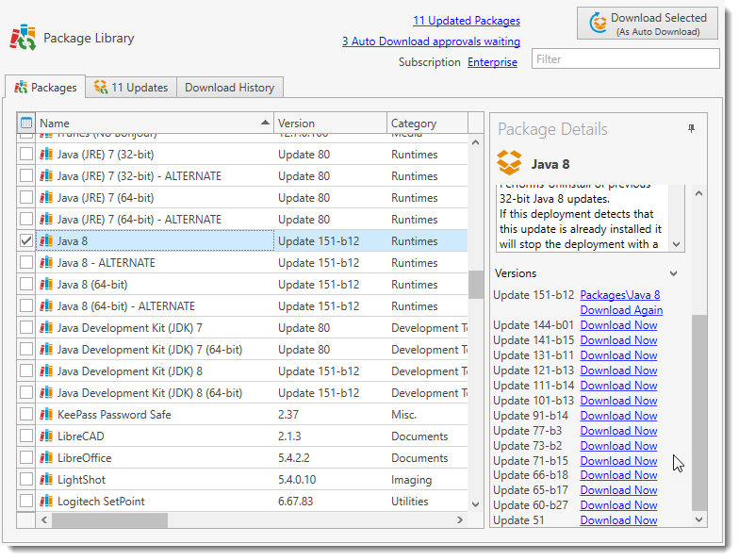
Task: Click the column chooser icon in table header
Action: coord(26,123)
